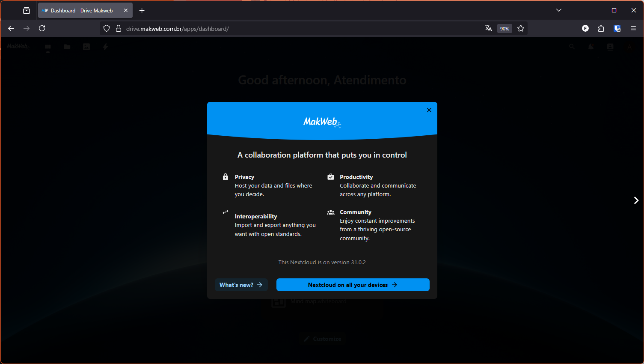
Task: Click Nextcloud on all your devices button
Action: coord(353,285)
